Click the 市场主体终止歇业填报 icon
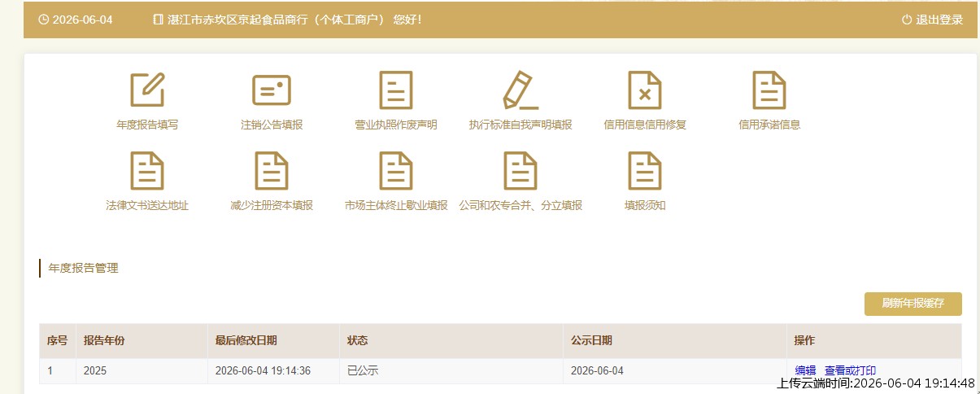Image resolution: width=980 pixels, height=394 pixels. 396,171
